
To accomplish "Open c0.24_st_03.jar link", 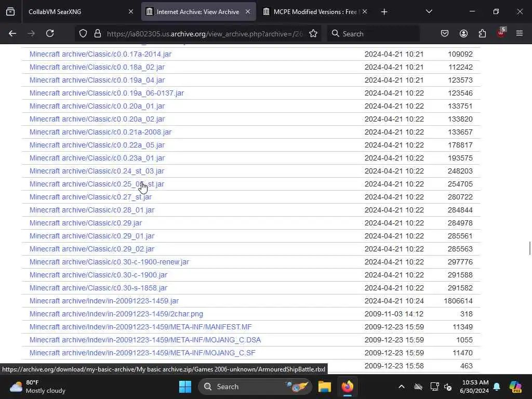I will (97, 171).
